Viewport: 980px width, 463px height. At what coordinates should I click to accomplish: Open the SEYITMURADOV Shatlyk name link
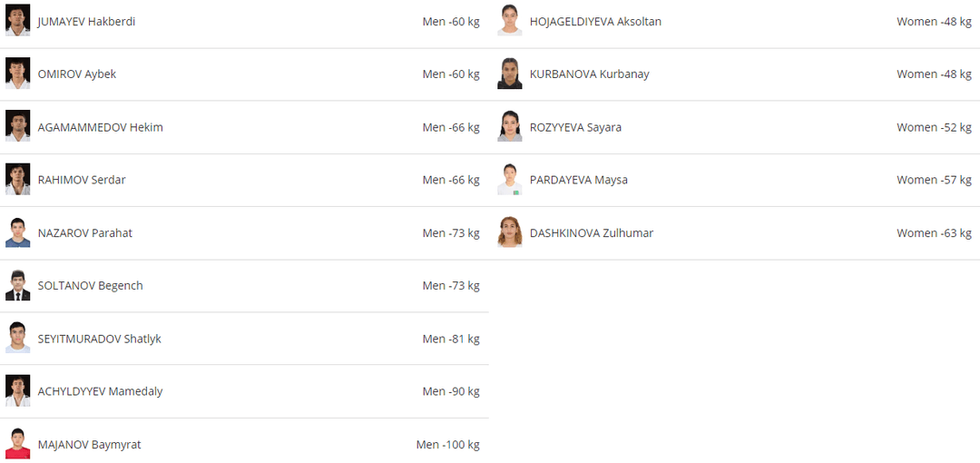[99, 339]
